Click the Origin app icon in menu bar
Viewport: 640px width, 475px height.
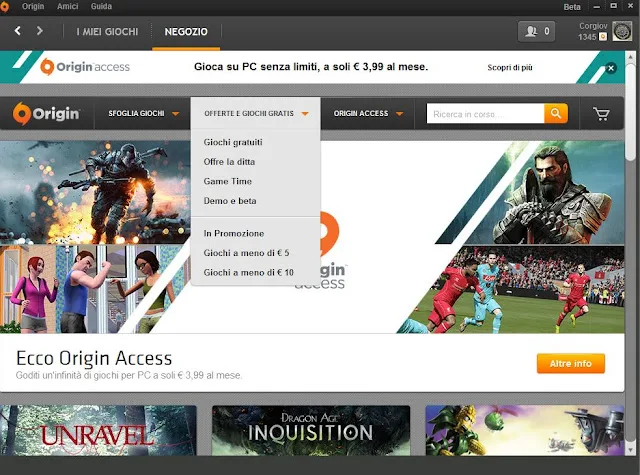pyautogui.click(x=9, y=6)
